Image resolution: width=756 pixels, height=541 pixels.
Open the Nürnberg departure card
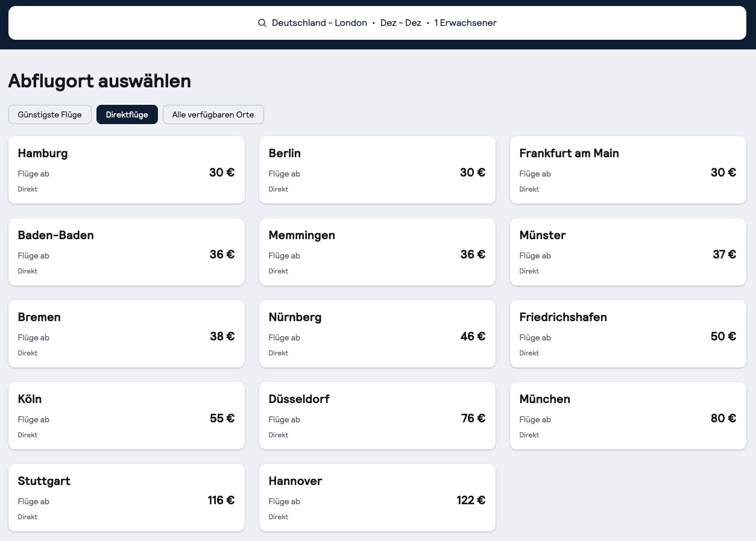coord(377,334)
